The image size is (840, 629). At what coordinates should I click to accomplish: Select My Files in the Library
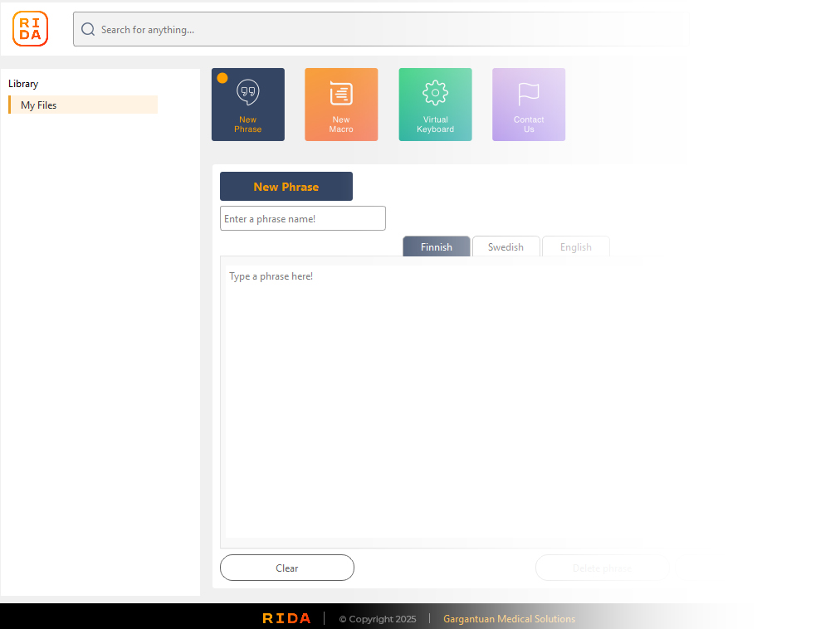click(x=83, y=105)
